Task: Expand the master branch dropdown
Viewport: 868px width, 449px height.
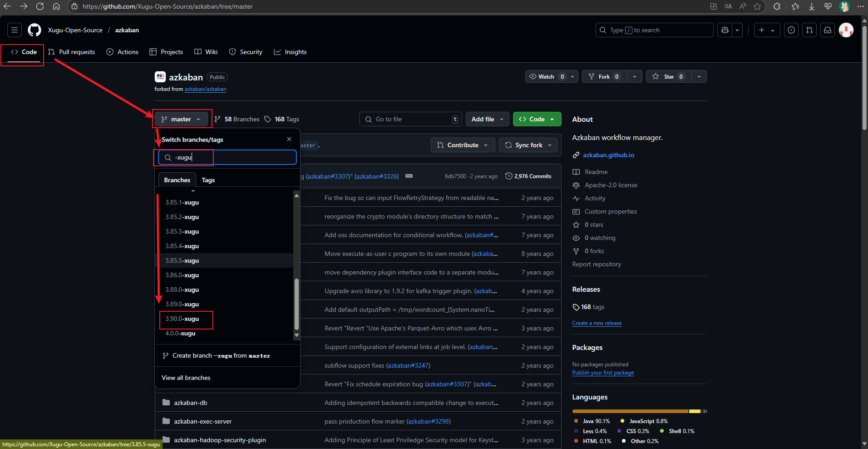Action: point(181,119)
